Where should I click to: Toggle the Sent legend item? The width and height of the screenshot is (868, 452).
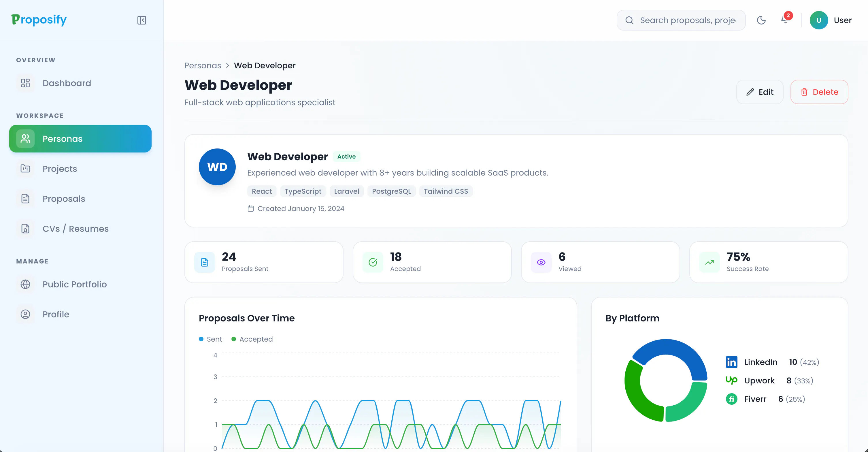210,339
